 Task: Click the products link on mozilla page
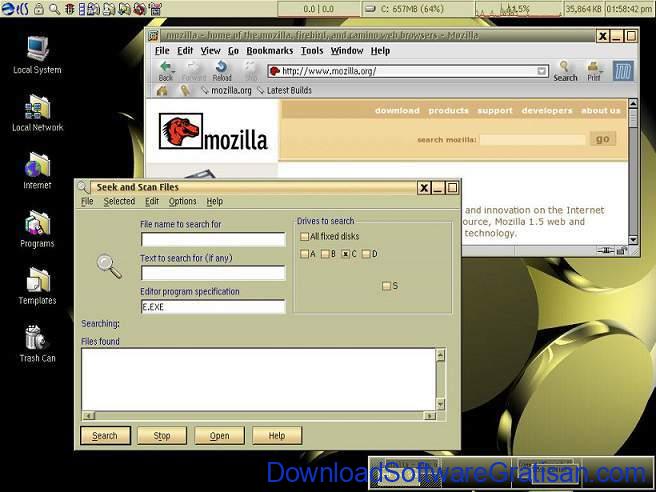(x=448, y=110)
